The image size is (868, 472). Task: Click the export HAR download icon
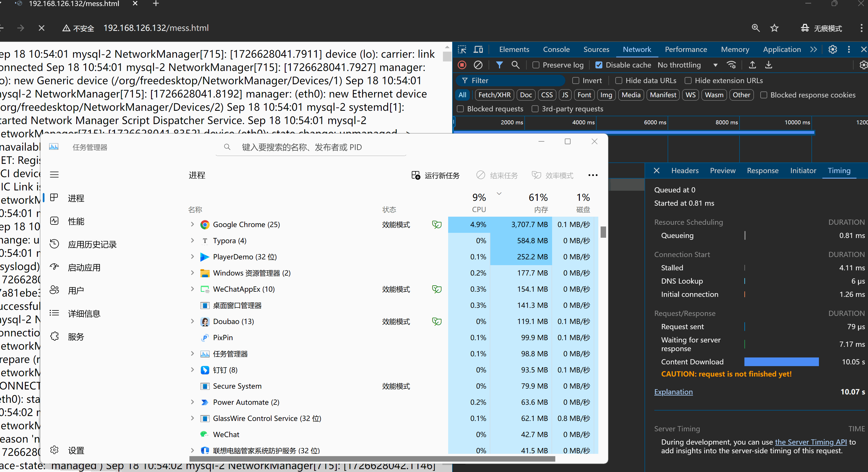click(768, 65)
